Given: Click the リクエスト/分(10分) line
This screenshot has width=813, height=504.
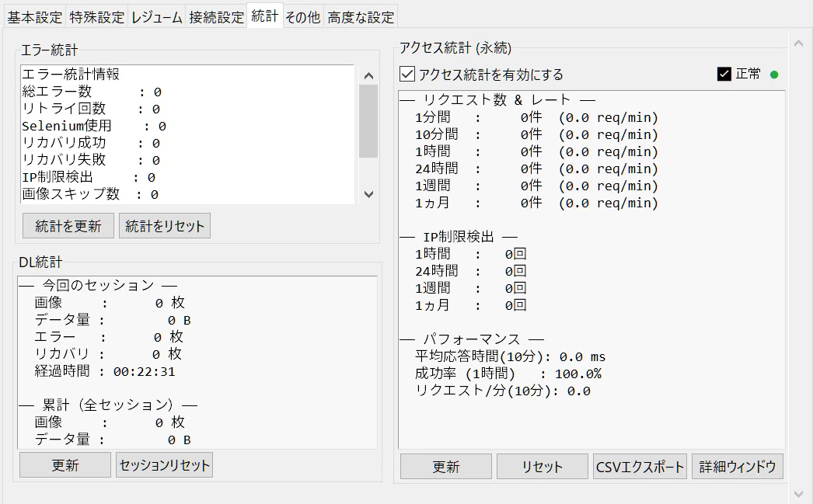Looking at the screenshot, I should point(503,391).
